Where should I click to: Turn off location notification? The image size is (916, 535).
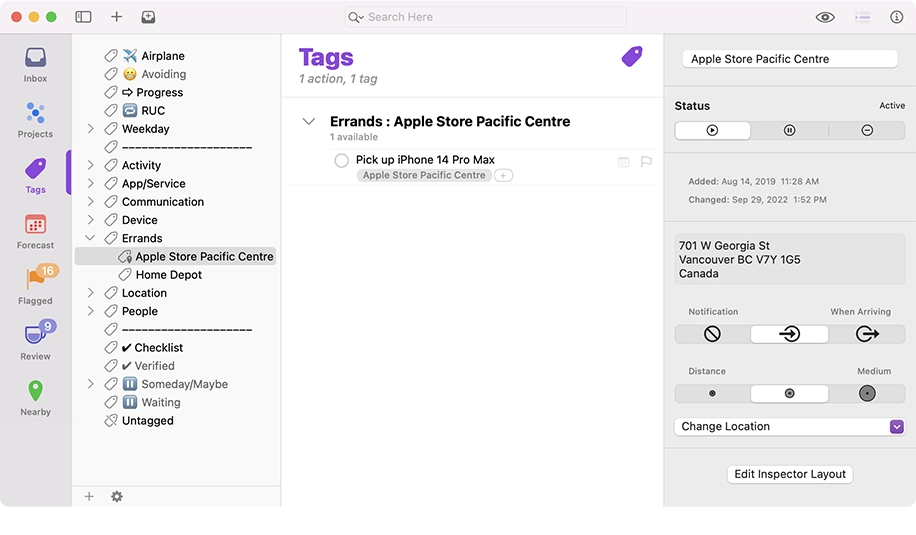(x=712, y=334)
